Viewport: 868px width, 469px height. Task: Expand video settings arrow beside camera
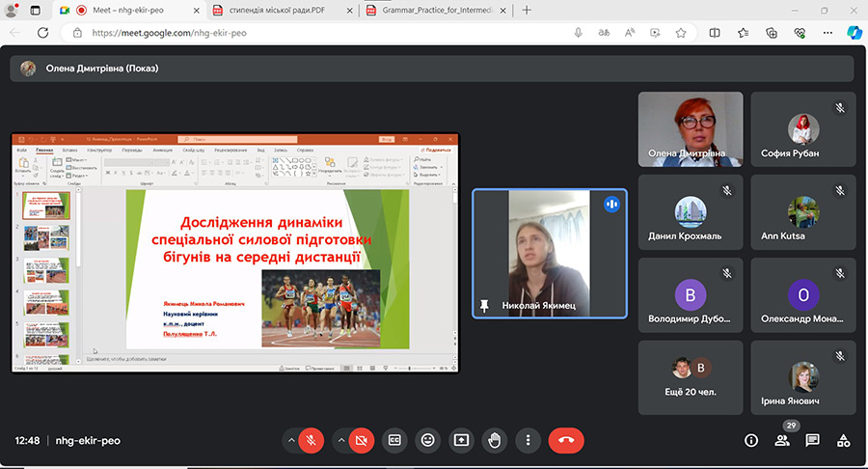(x=339, y=440)
